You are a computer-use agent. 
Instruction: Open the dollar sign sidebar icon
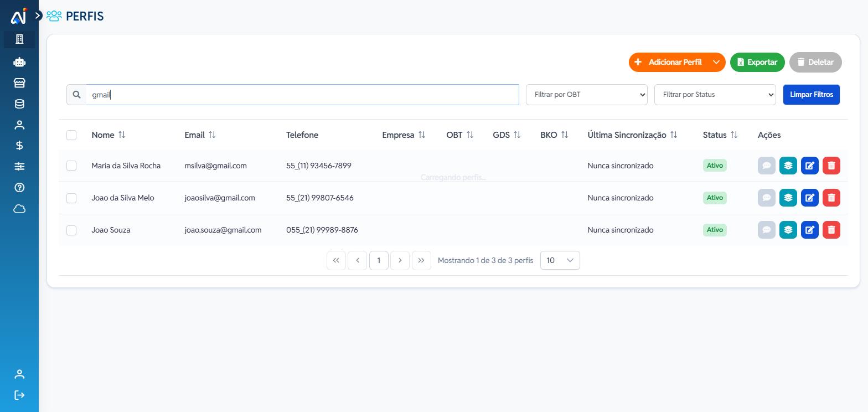19,146
